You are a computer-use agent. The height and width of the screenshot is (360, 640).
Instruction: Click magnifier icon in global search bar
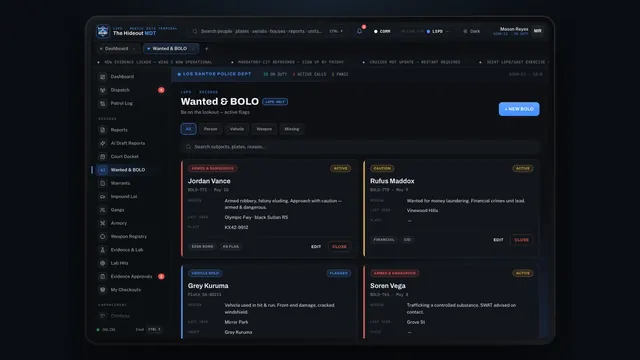195,31
